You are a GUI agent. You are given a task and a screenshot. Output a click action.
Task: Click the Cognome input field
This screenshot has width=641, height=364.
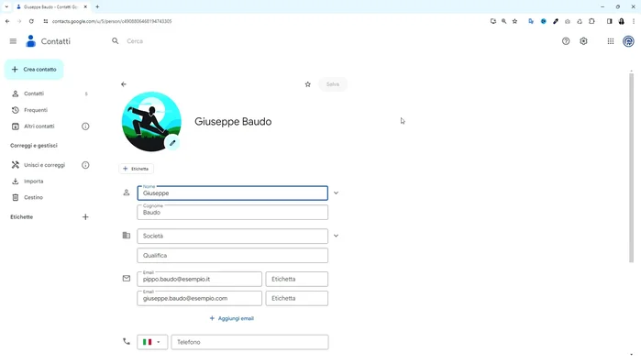point(232,213)
